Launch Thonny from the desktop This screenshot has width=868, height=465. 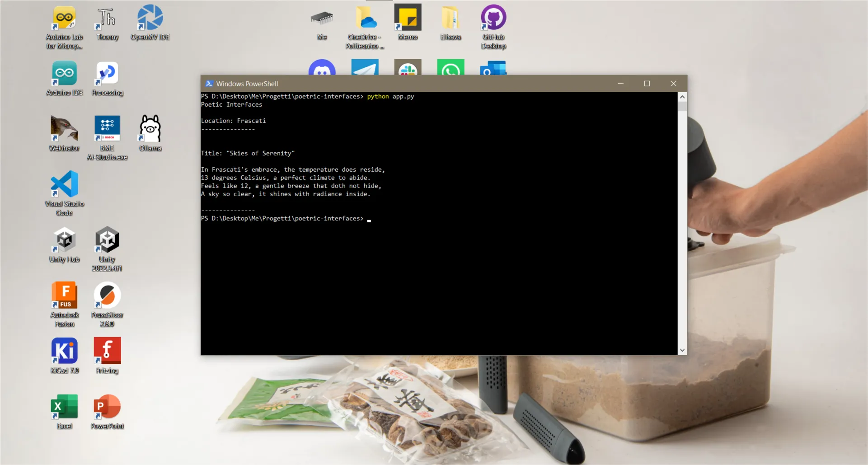point(107,19)
